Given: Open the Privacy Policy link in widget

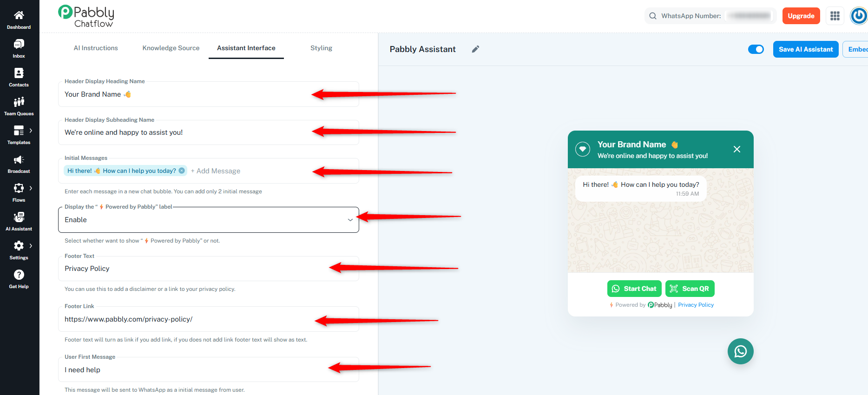Looking at the screenshot, I should click(x=696, y=305).
